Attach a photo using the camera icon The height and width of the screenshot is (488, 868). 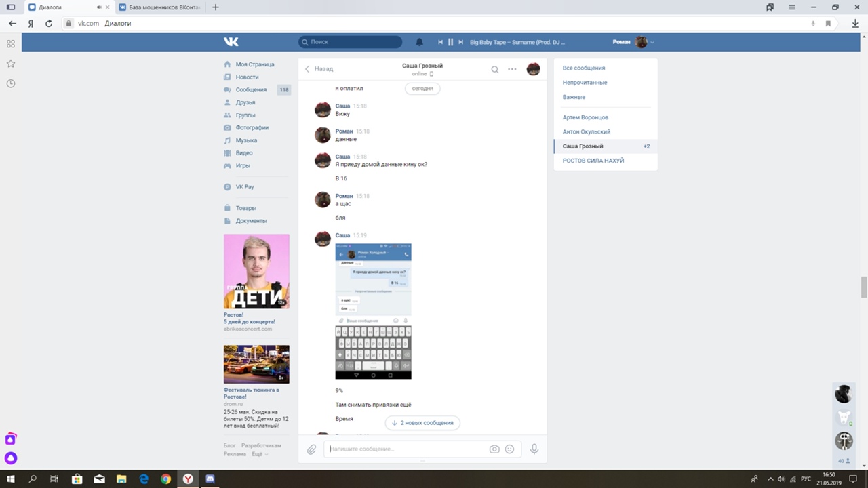coord(494,449)
